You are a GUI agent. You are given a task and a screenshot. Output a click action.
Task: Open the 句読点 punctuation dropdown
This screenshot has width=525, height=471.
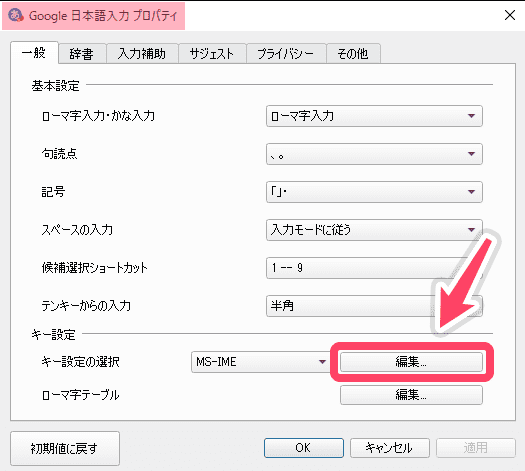click(x=374, y=154)
